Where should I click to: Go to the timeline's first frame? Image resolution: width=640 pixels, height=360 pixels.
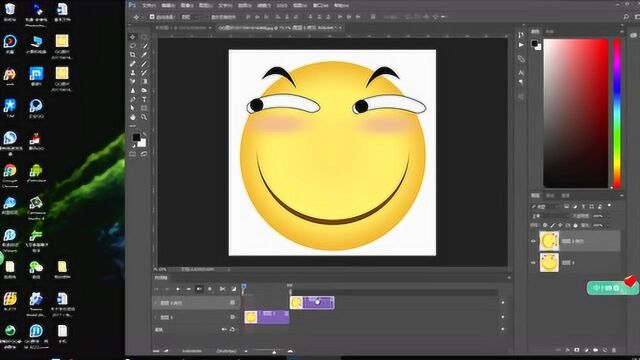click(x=156, y=289)
